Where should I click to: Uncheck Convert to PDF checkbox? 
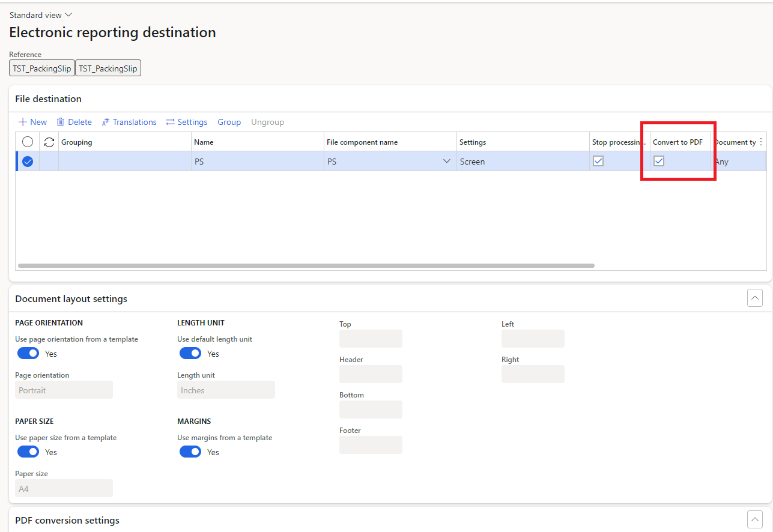pos(659,161)
